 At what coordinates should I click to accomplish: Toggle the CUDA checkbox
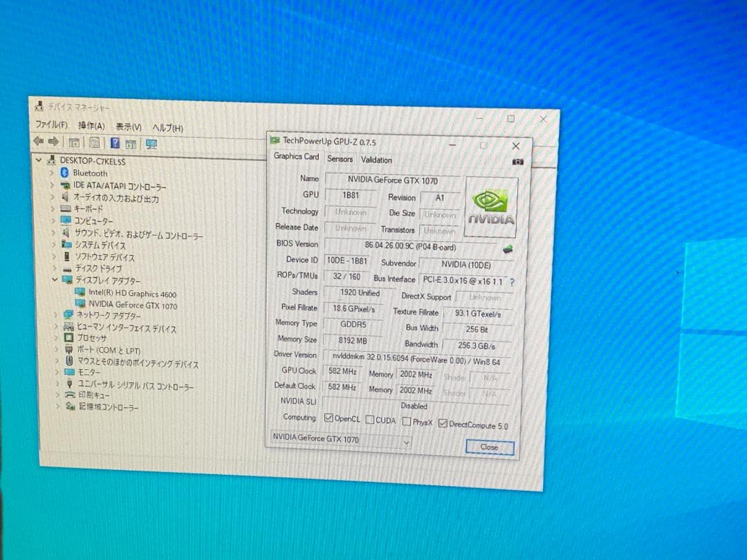[x=369, y=419]
